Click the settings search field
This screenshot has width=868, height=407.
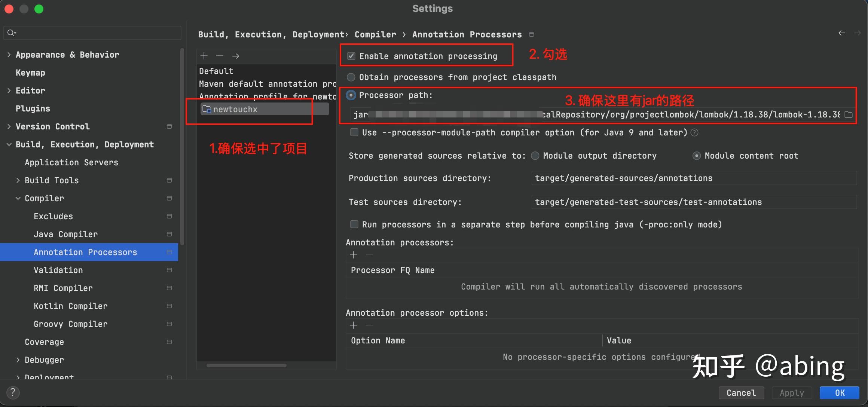[x=92, y=33]
